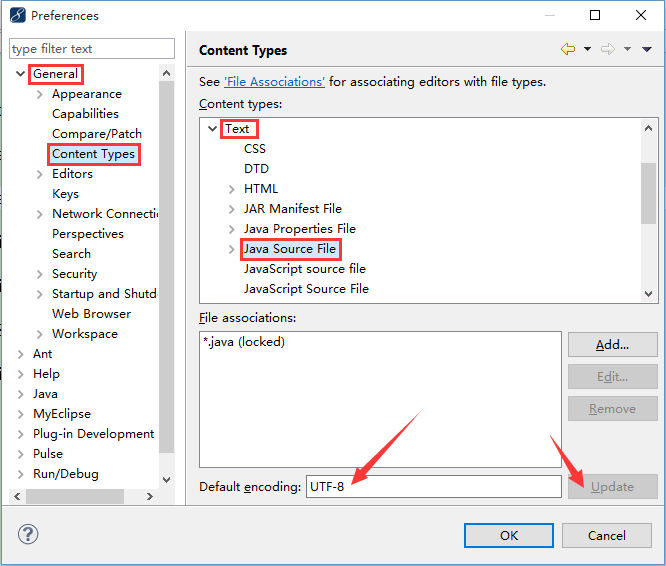Click the Remove button
This screenshot has width=666, height=566.
coord(612,409)
